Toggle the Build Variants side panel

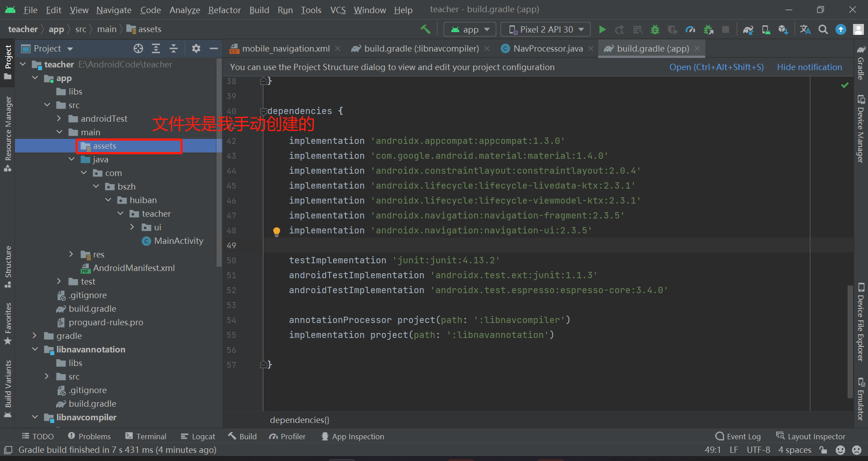[x=8, y=389]
